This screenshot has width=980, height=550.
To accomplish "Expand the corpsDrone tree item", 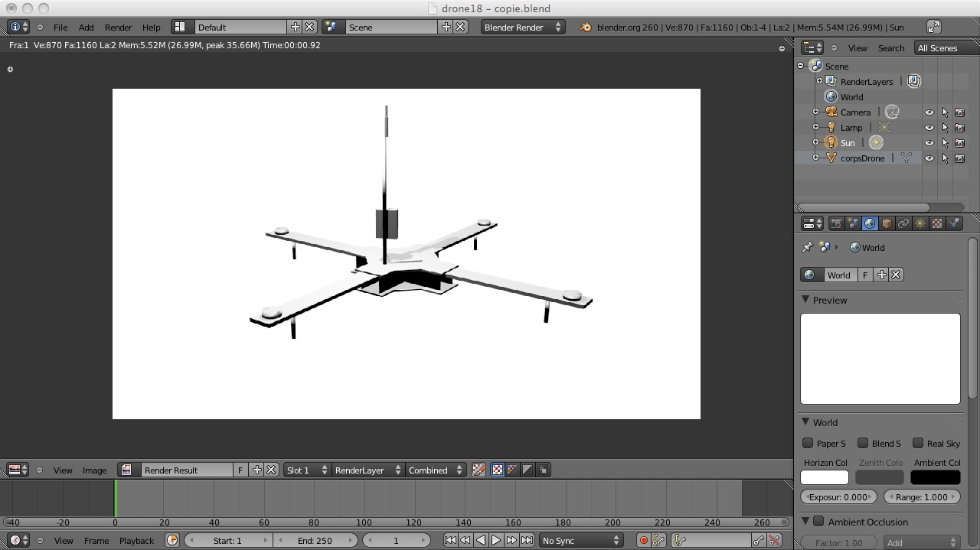I will click(x=815, y=158).
